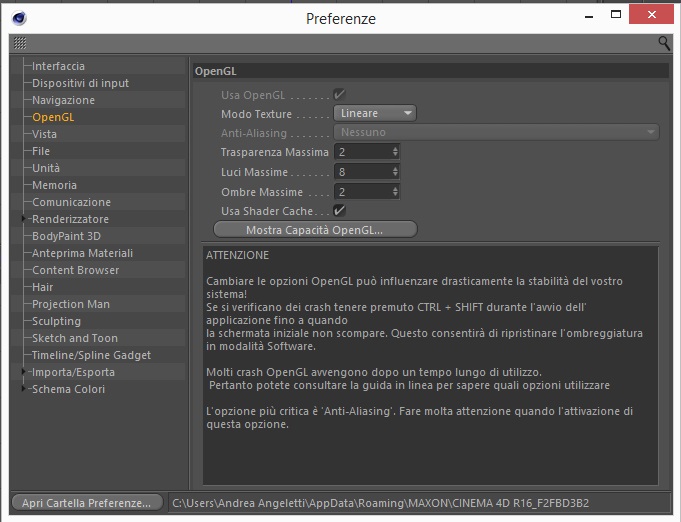Viewport: 681px width, 522px height.
Task: Expand the Schema Colori category
Action: (x=24, y=389)
